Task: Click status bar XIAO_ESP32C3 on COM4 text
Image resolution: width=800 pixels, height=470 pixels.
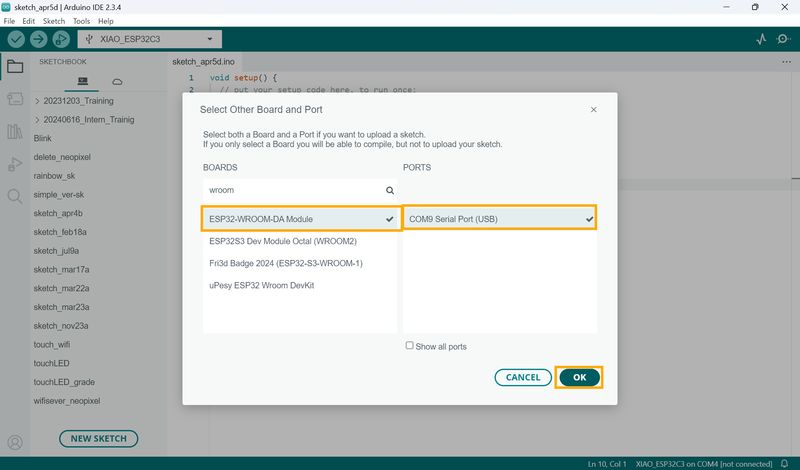Action: click(704, 464)
